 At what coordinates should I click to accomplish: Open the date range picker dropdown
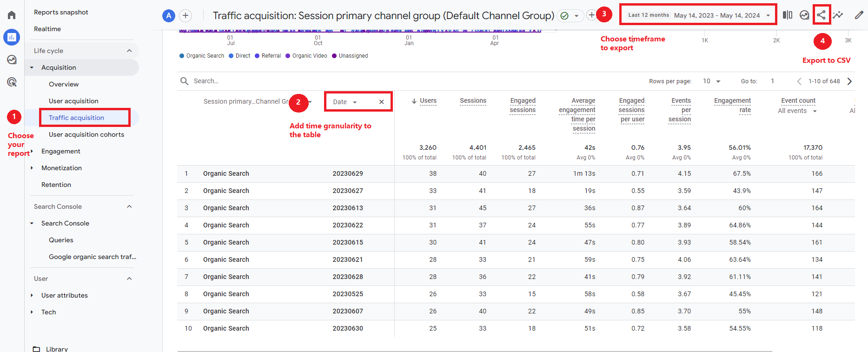click(x=698, y=15)
